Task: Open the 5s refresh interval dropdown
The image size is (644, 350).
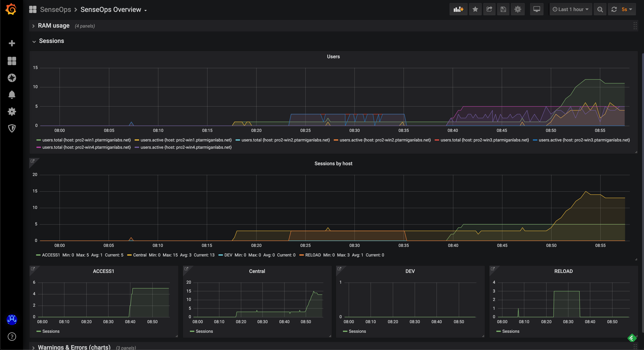Action: (627, 10)
